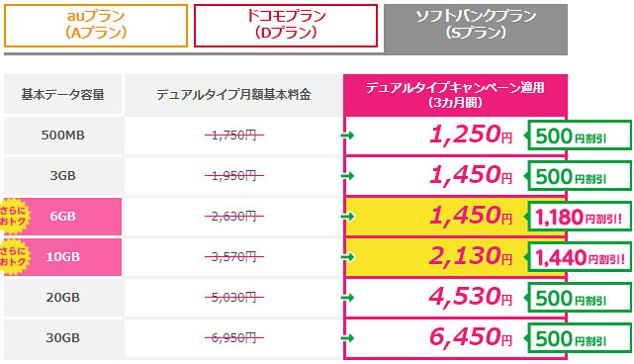Click the 1,180円割引 discount badge
This screenshot has width=634, height=364.
pyautogui.click(x=578, y=217)
